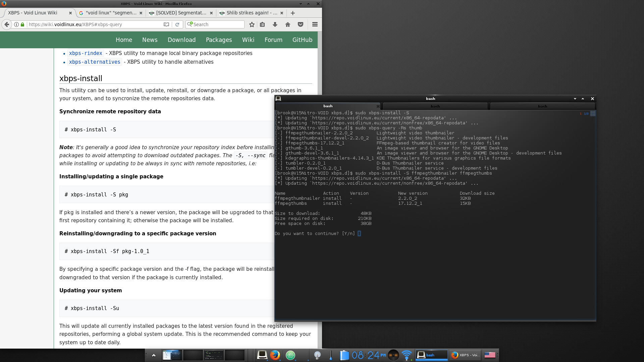Screen dimensions: 644x362
Task: Activate the bash taskbar window button
Action: click(x=431, y=355)
